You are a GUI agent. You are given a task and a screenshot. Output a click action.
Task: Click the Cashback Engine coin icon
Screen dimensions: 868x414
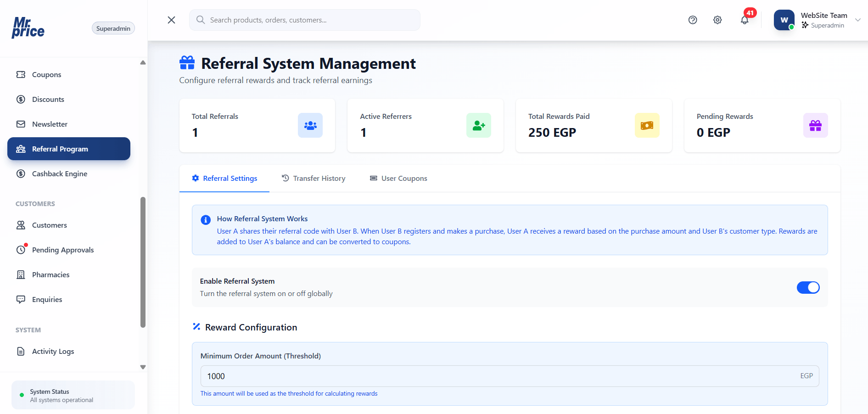21,173
